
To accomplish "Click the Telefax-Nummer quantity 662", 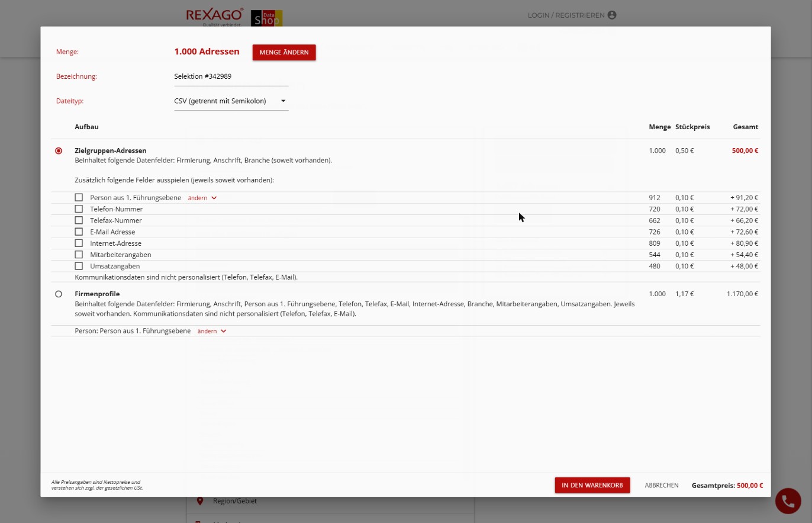I will click(654, 220).
